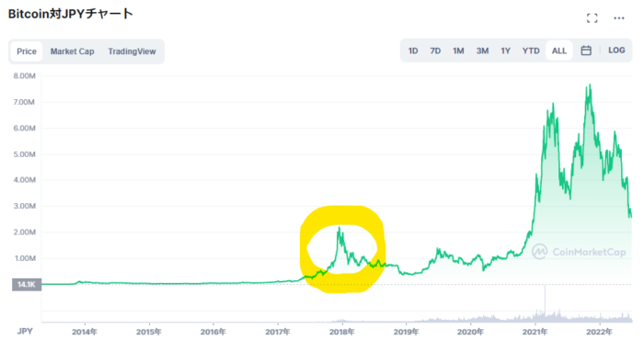Click the 1.00M y-axis label
Viewport: 644px width, 340px height.
(25, 258)
